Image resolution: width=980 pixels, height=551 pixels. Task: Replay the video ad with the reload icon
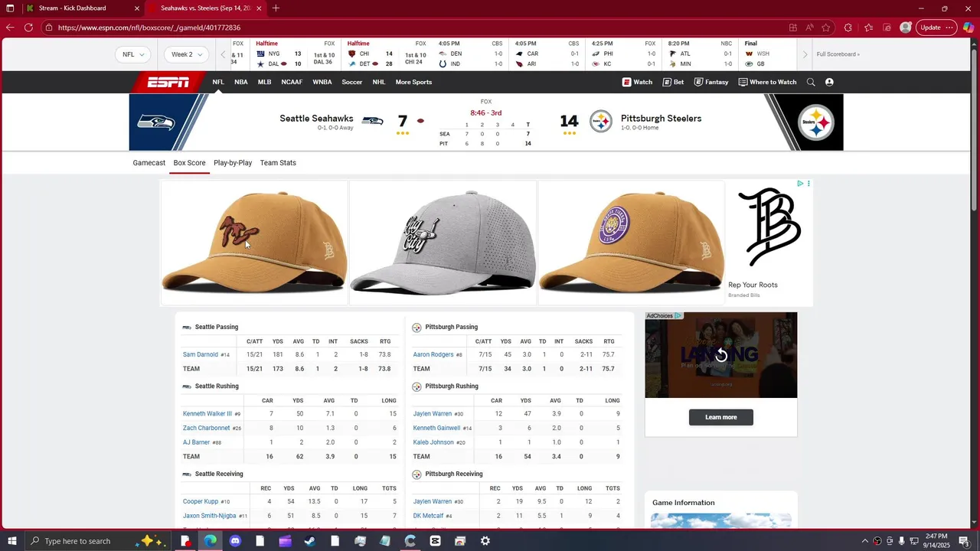click(x=720, y=356)
